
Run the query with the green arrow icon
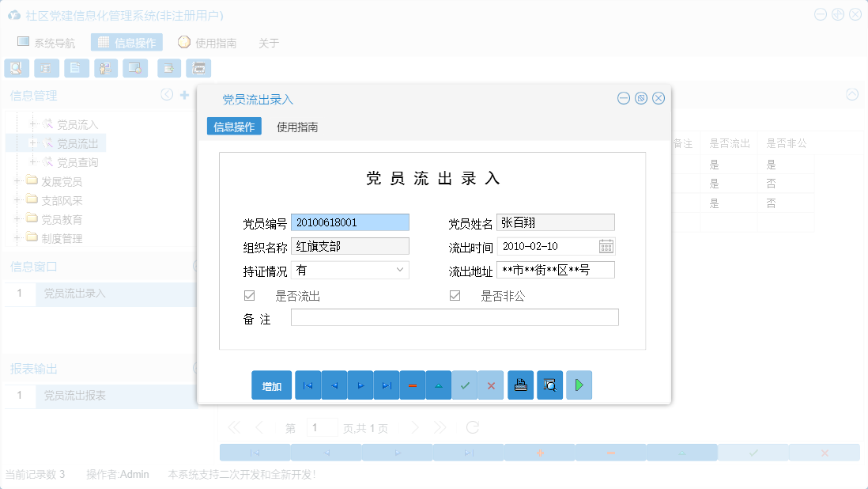579,385
